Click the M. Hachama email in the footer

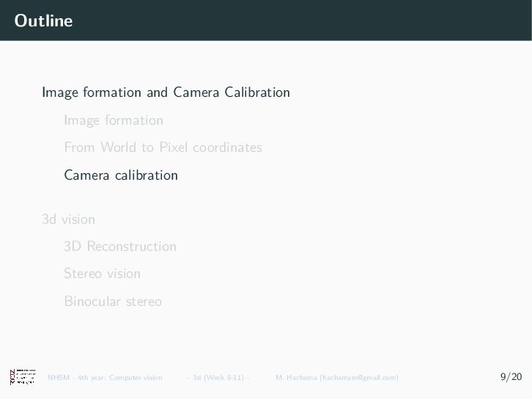[337, 378]
